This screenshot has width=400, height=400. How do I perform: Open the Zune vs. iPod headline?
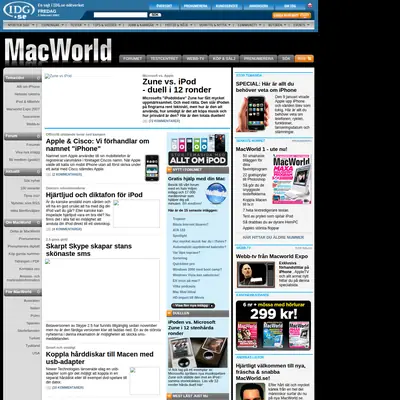176,86
